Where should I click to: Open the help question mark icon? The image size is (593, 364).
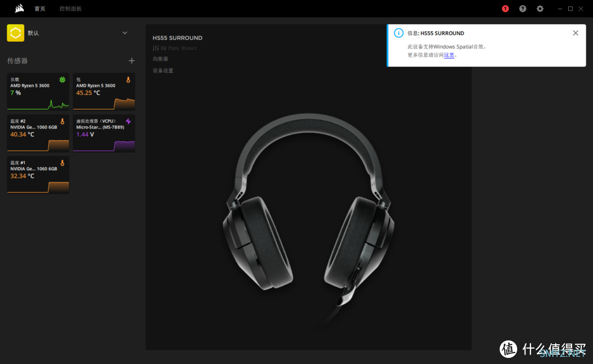coord(523,9)
